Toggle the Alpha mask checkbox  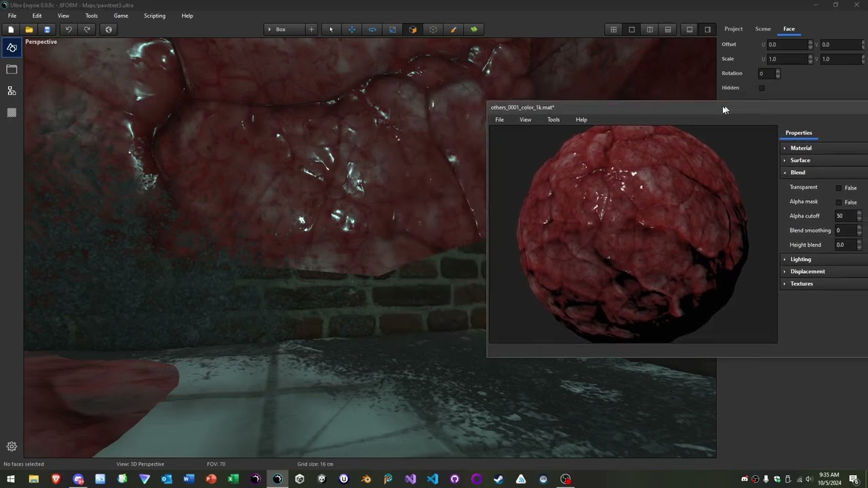click(x=839, y=202)
